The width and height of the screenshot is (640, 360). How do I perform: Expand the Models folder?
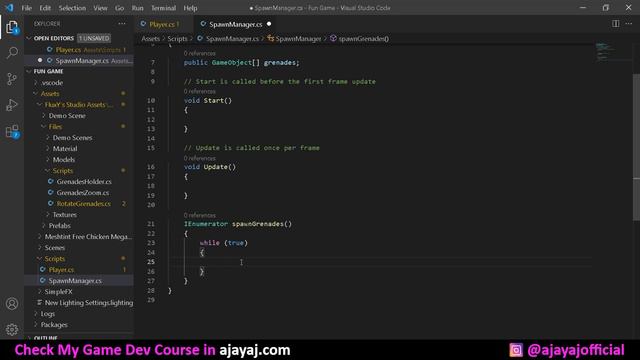tap(64, 160)
